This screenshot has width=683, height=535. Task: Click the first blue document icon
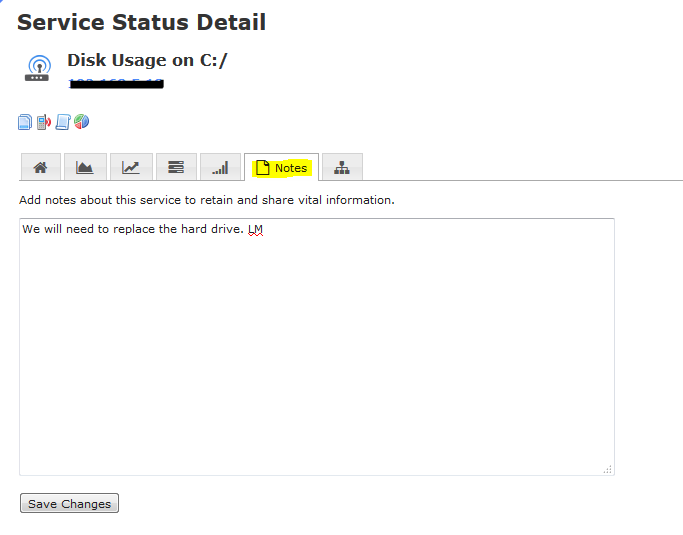(x=25, y=122)
